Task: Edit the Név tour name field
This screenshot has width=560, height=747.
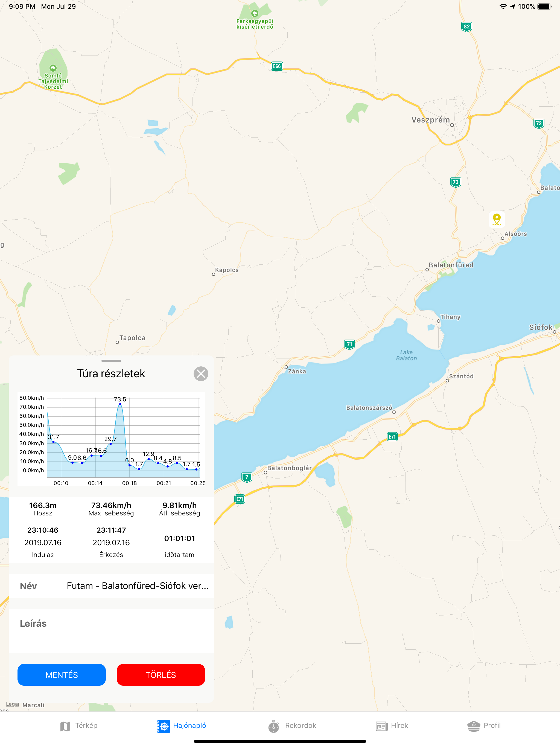Action: coord(137,586)
